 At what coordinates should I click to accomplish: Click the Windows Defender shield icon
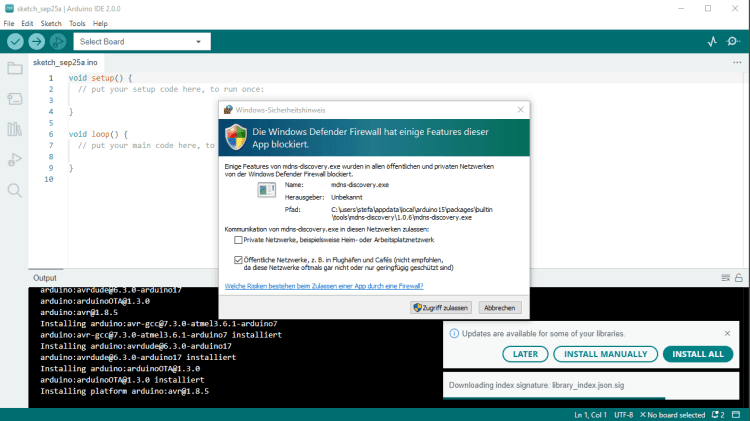point(236,137)
